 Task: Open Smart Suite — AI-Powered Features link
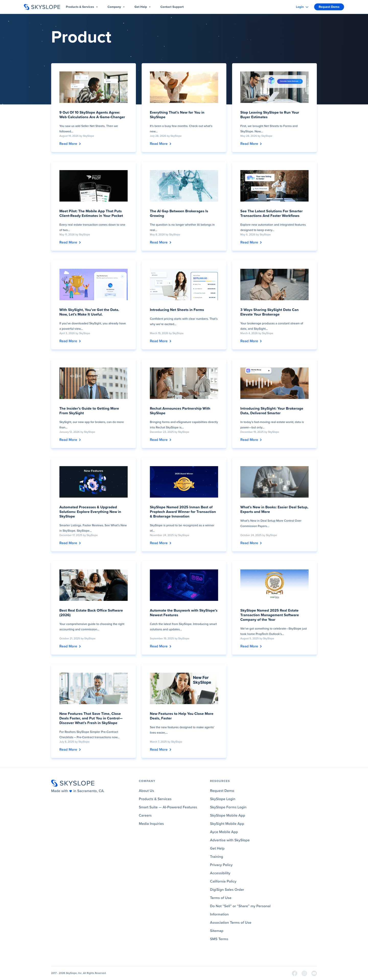[x=168, y=807]
